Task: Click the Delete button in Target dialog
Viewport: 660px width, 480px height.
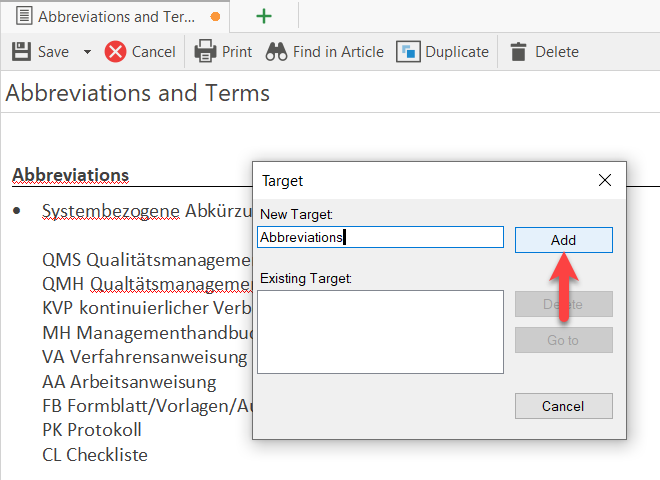Action: tap(563, 304)
